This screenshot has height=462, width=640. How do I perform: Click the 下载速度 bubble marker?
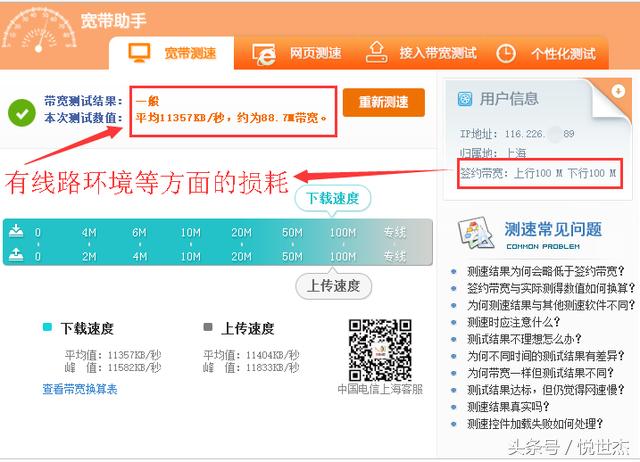coord(333,199)
